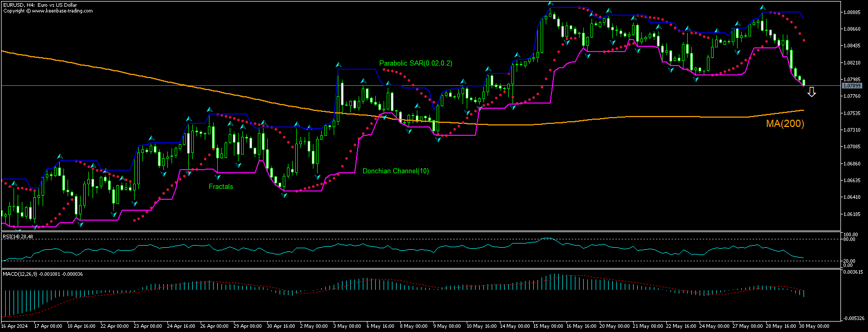Image resolution: width=868 pixels, height=332 pixels.
Task: Click the 3 May 08:00 time label
Action: click(347, 326)
